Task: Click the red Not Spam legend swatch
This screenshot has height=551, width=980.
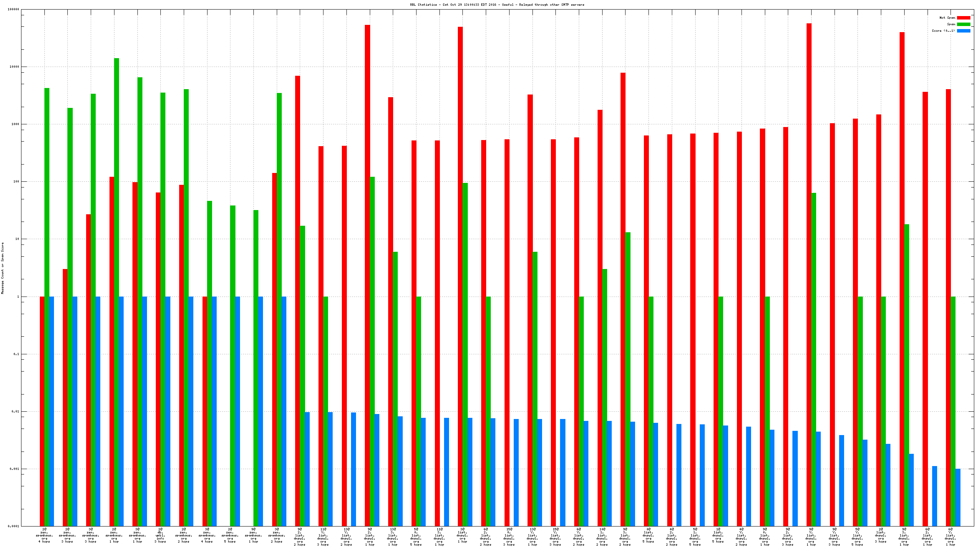Action: click(x=963, y=18)
